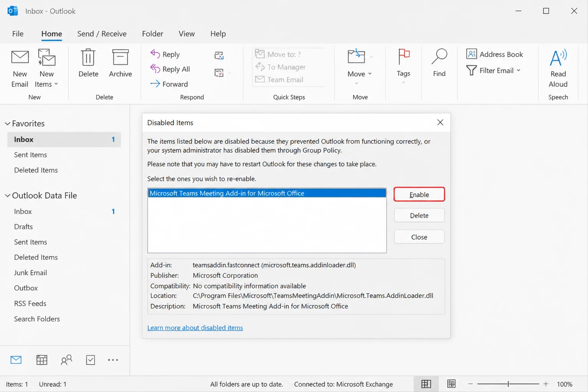This screenshot has width=588, height=392.
Task: Collapse the Outlook Data File tree
Action: [7, 196]
